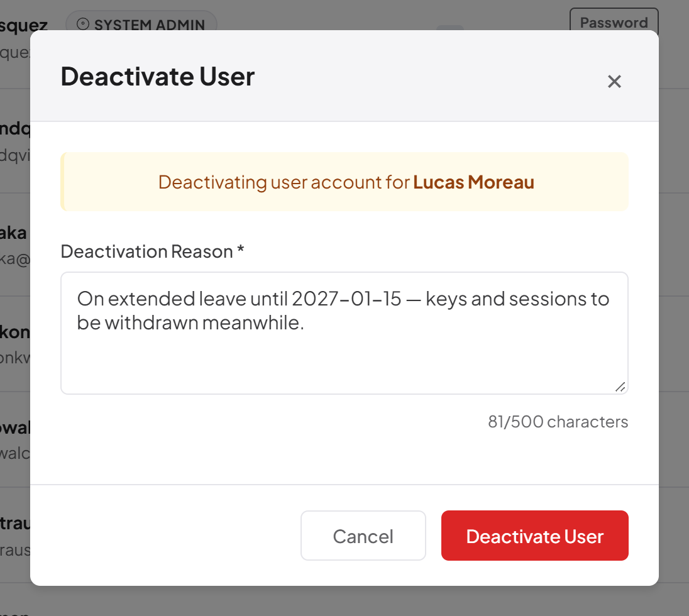Click the SYSTEM ADMIN badge behind the dialog

[141, 22]
